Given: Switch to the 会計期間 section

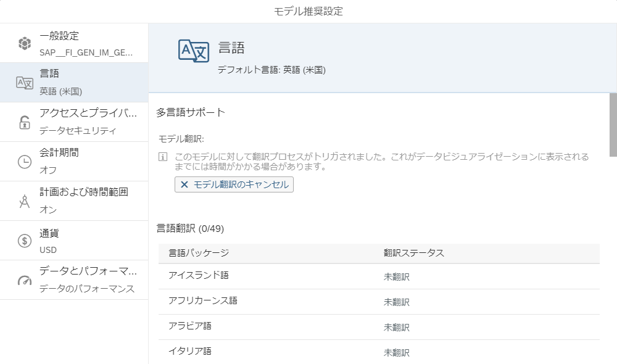Looking at the screenshot, I should [85, 162].
